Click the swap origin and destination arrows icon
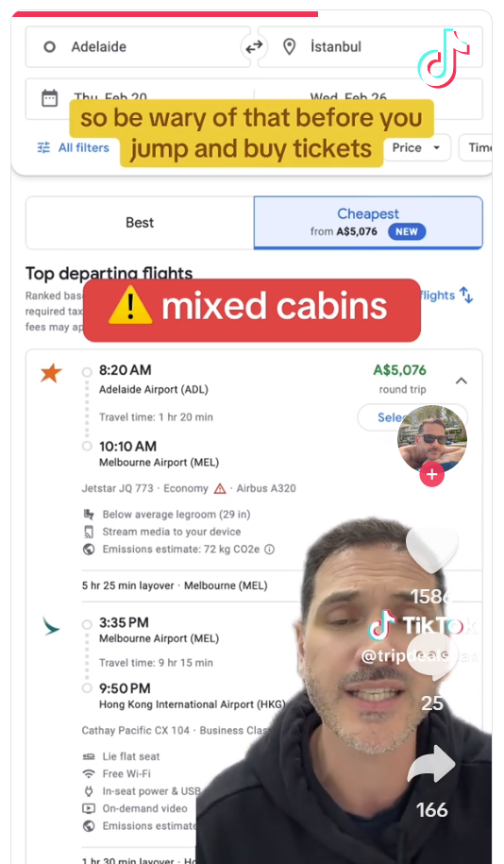Screen dimensions: 504x864 pos(254,47)
